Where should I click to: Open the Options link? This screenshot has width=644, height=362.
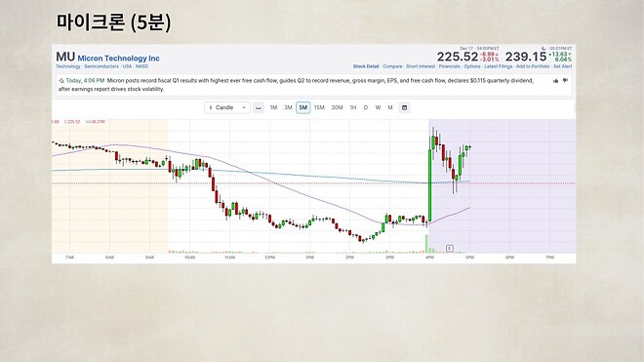point(472,66)
